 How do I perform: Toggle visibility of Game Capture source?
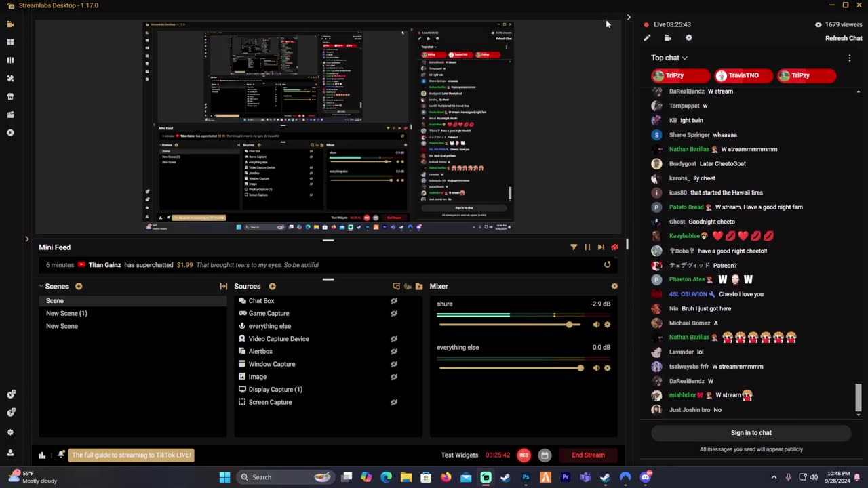tap(393, 314)
